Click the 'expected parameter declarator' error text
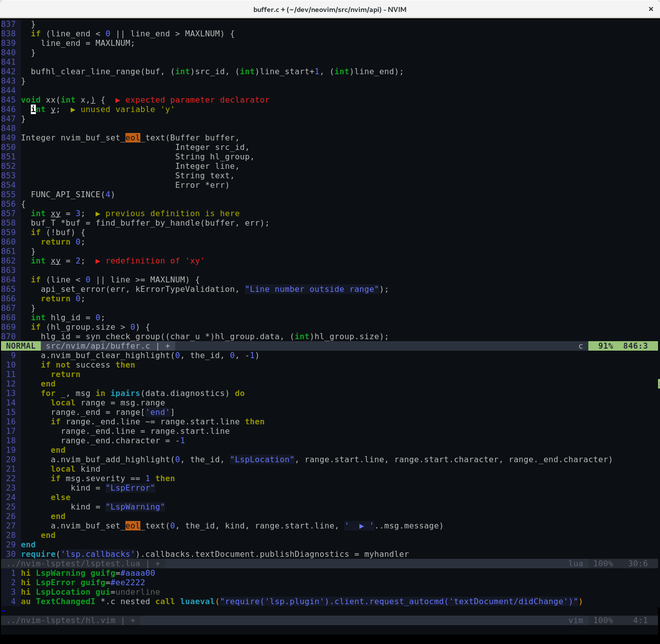660x644 pixels. coord(198,100)
